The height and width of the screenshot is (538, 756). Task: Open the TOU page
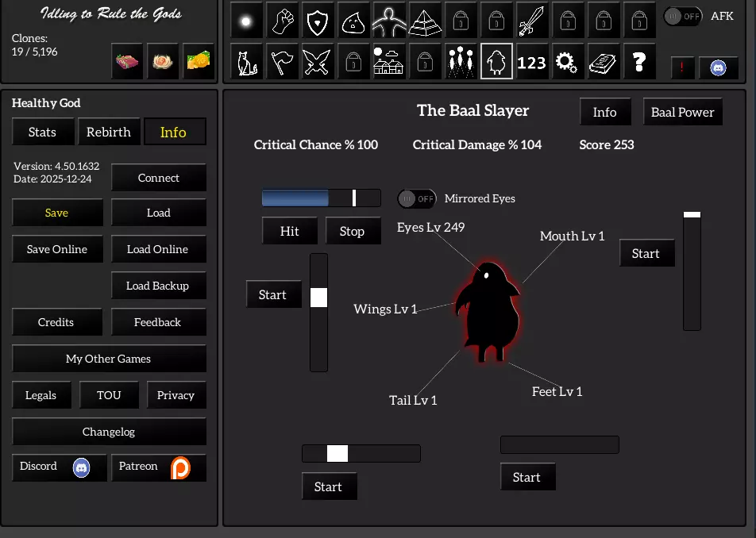tap(109, 395)
